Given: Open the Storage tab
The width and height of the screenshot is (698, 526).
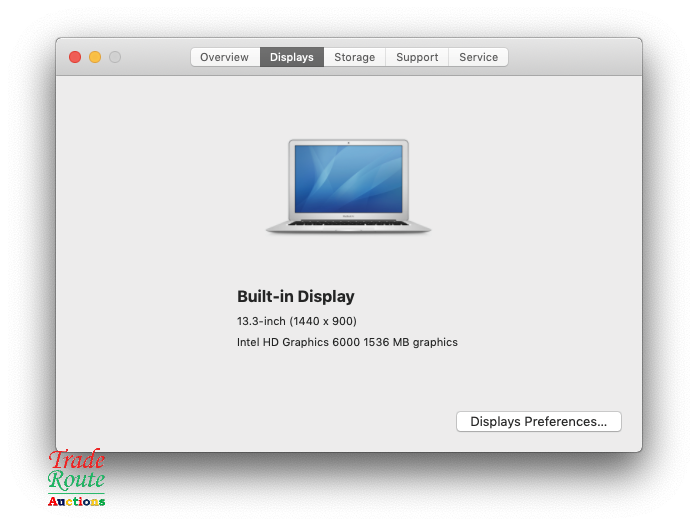Looking at the screenshot, I should [x=354, y=57].
